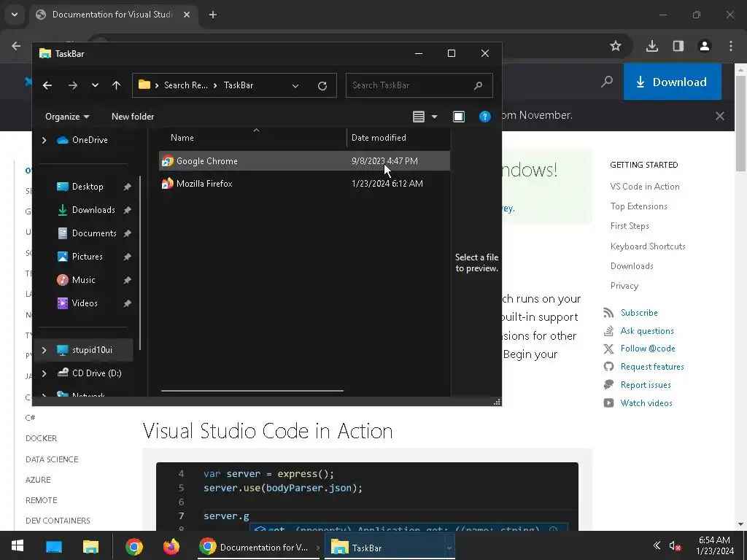Viewport: 747px width, 560px height.
Task: Expand the OneDrive tree node
Action: [x=44, y=140]
